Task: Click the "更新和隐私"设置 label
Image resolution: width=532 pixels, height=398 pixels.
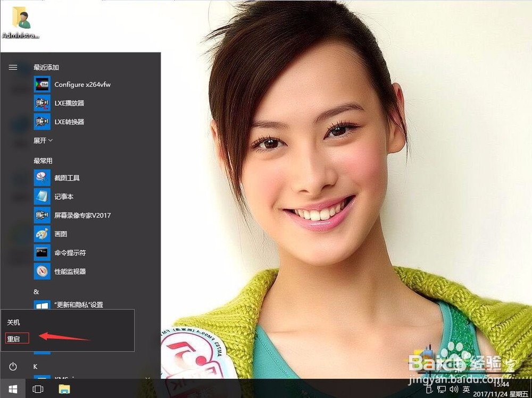Action: coord(79,304)
